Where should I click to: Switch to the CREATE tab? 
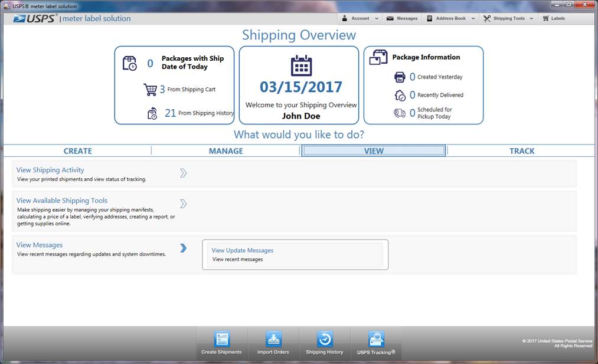[x=78, y=151]
